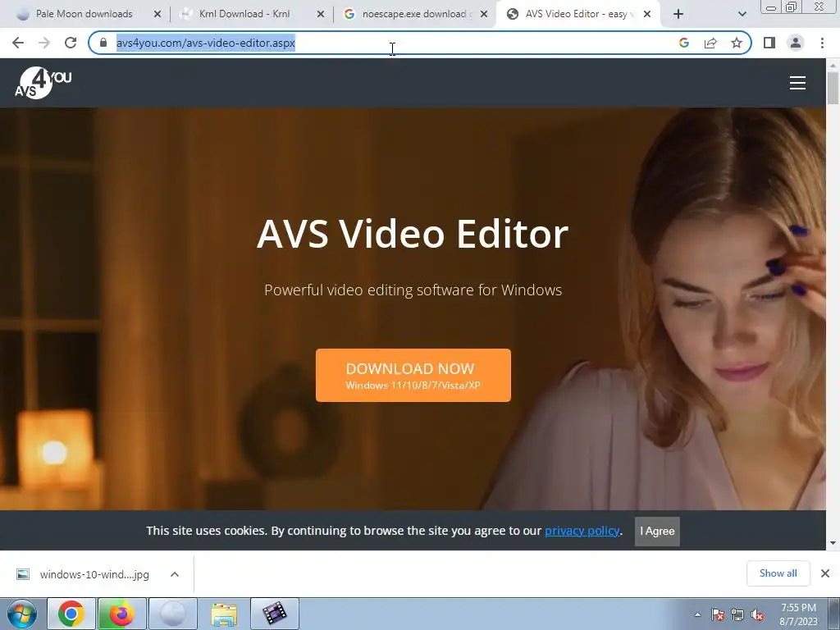Close the AVS Video Editor tab
840x630 pixels.
click(647, 15)
